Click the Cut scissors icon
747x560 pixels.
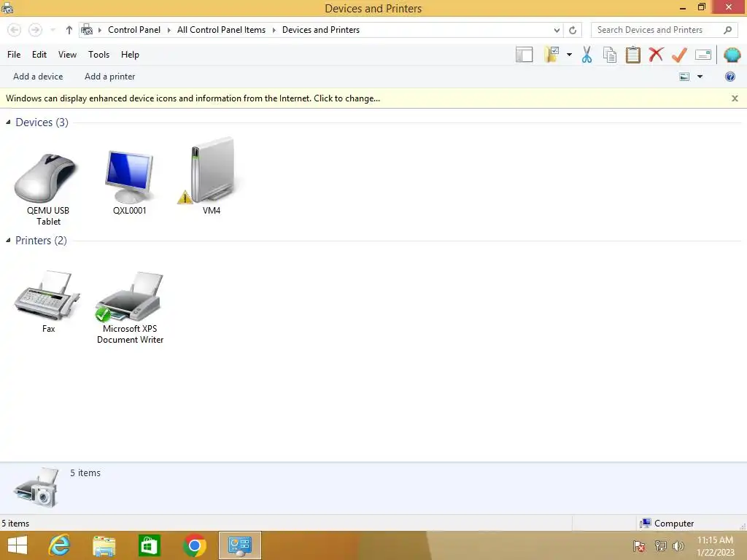click(x=587, y=55)
